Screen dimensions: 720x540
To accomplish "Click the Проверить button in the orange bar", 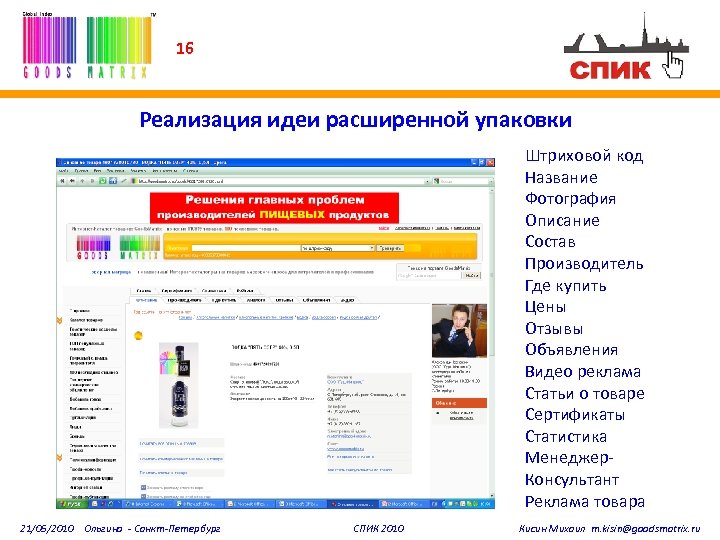I will coord(390,248).
